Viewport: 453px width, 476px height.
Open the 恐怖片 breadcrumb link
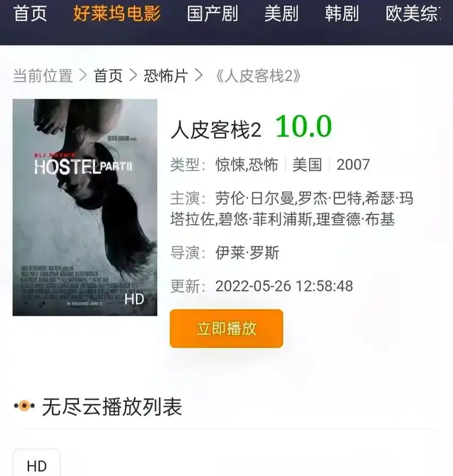[166, 76]
